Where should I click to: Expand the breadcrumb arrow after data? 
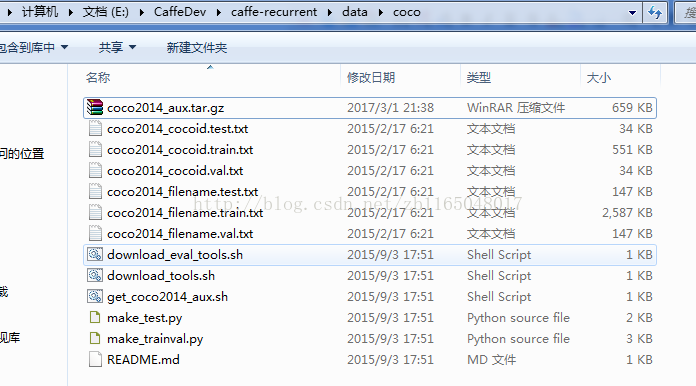coord(381,12)
